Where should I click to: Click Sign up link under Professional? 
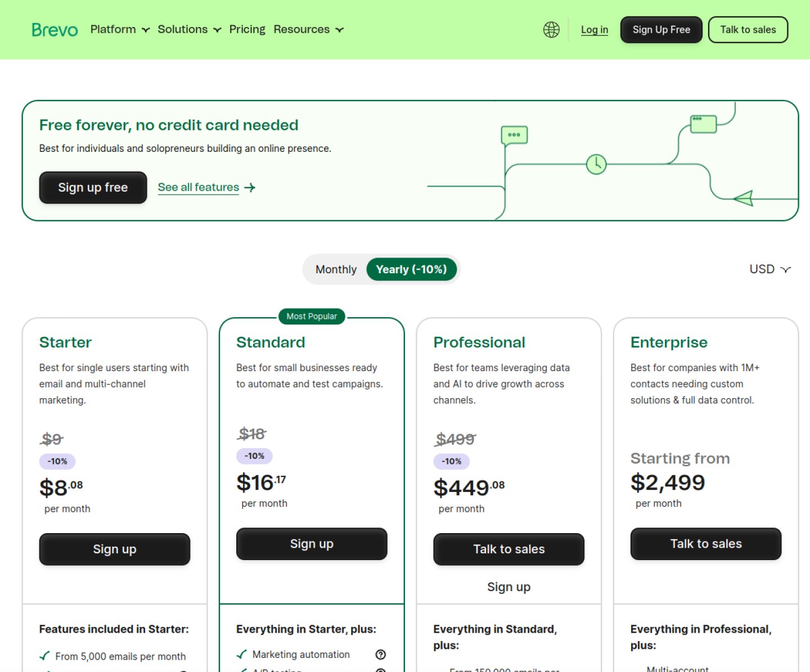[x=508, y=587]
